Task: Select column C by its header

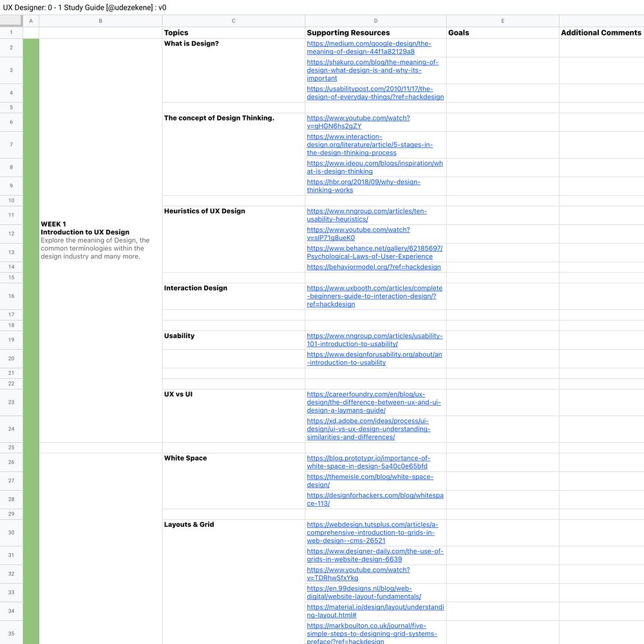Action: pos(233,21)
